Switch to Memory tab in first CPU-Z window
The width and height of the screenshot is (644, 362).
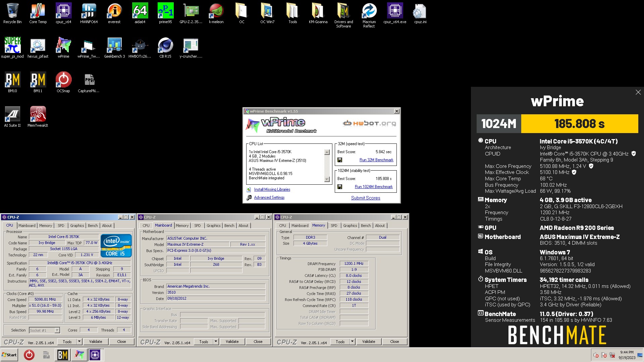click(46, 226)
